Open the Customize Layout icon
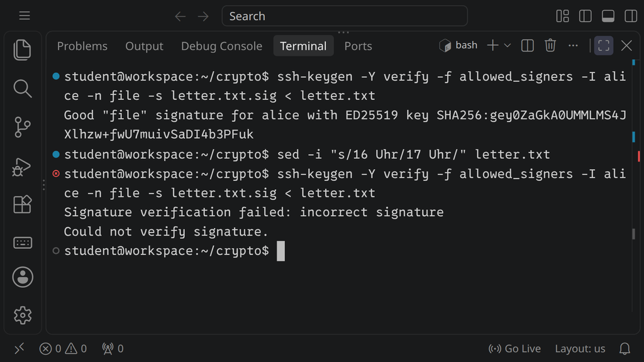 tap(562, 16)
